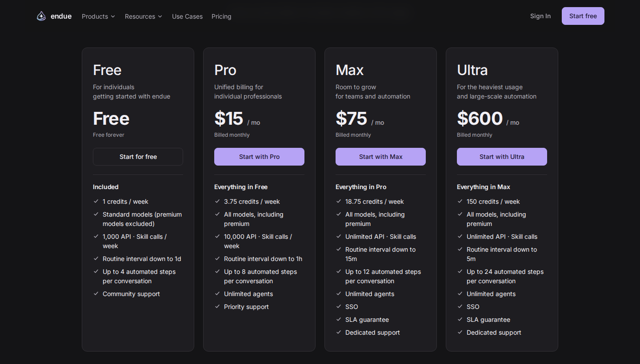640x364 pixels.
Task: Go to Use Cases page
Action: [187, 16]
